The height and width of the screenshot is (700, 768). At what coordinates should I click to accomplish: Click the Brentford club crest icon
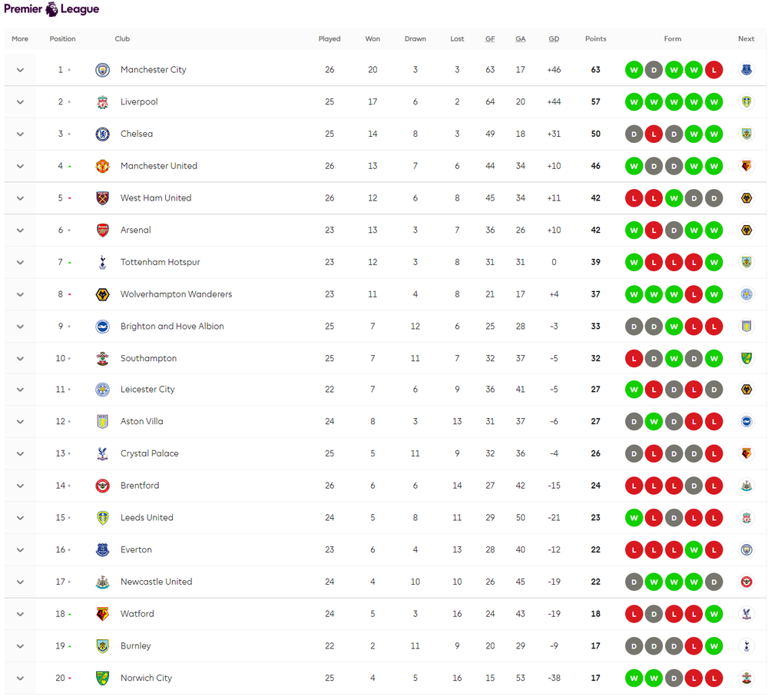102,486
